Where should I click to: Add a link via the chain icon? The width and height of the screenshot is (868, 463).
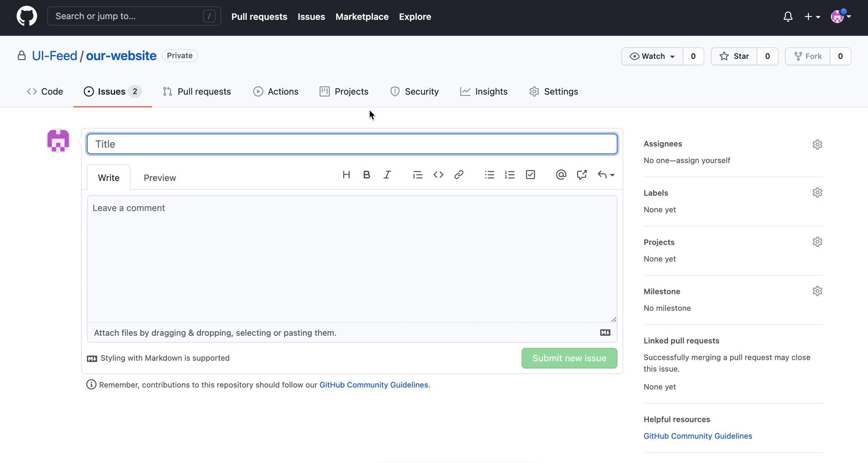pos(459,175)
